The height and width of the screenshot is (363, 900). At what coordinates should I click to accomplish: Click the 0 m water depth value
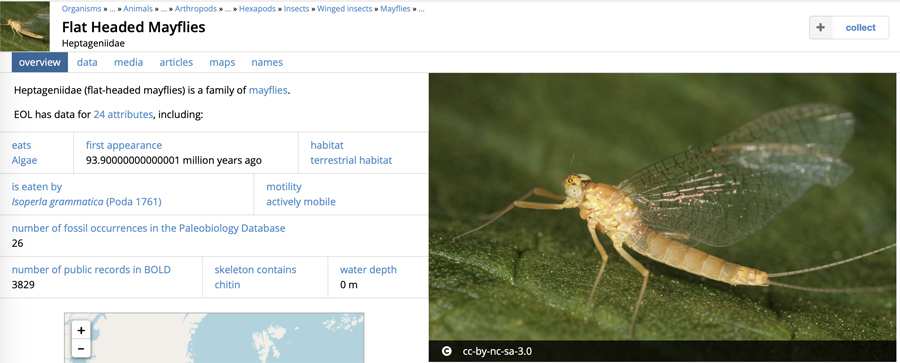tap(348, 284)
